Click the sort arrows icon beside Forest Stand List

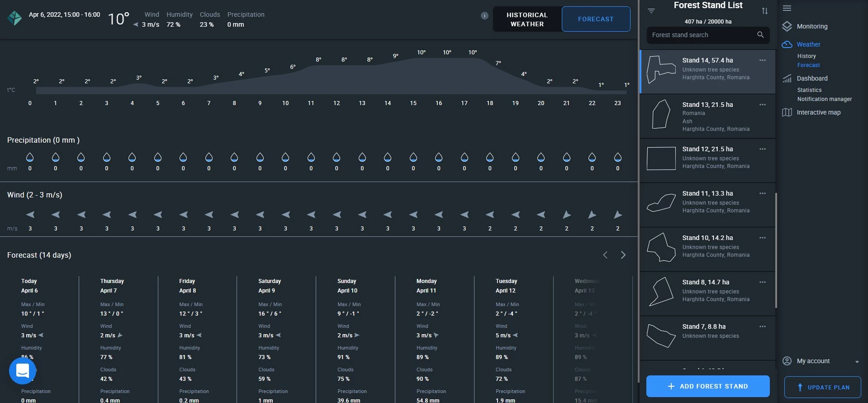click(764, 11)
